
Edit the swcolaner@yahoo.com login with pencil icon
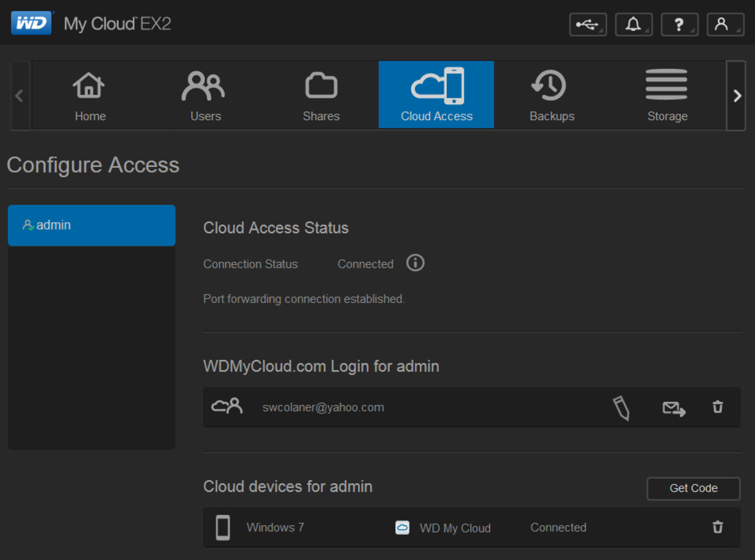pos(621,408)
